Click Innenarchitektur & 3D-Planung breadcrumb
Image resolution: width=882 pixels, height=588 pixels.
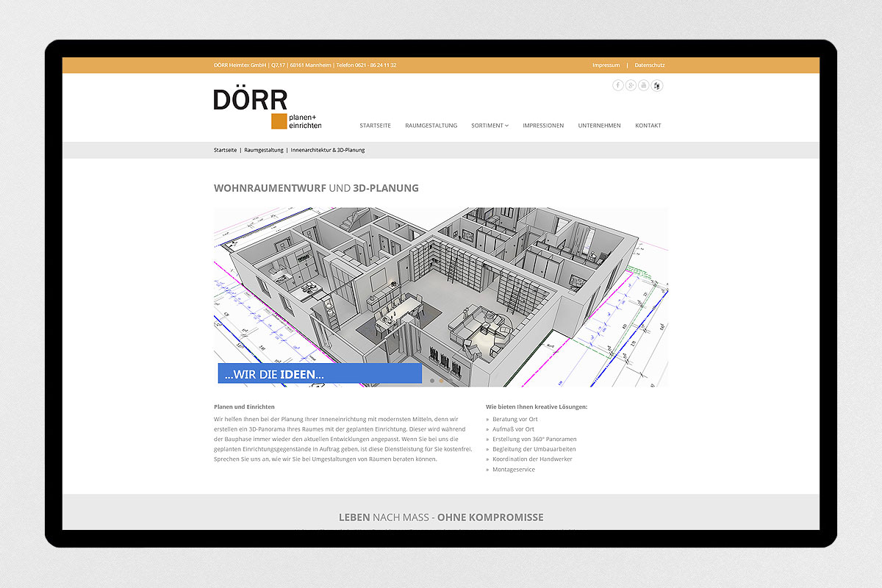pyautogui.click(x=328, y=150)
